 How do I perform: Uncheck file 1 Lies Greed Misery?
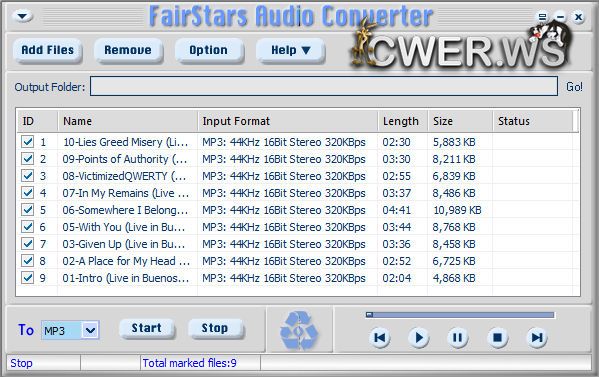pyautogui.click(x=28, y=142)
